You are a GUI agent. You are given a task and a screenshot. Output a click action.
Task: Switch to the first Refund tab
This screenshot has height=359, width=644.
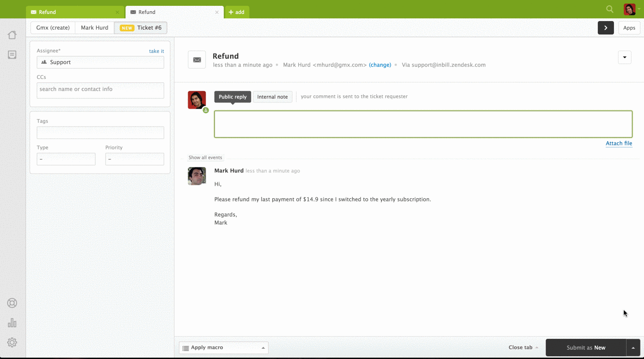75,12
